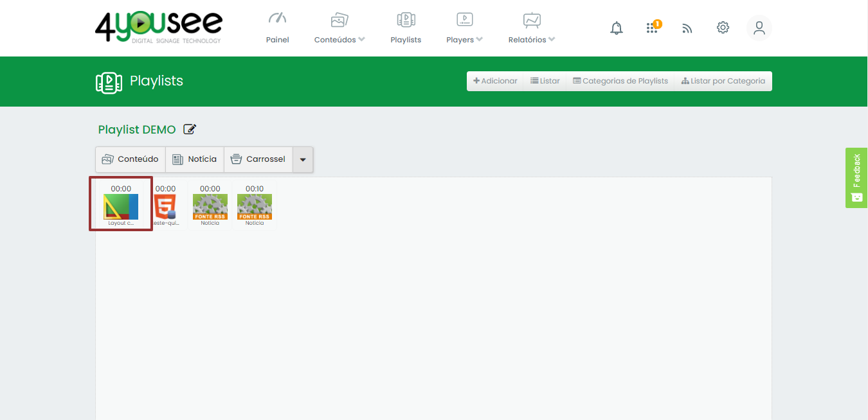Open notifications bell
Viewport: 868px width, 420px height.
coord(617,28)
